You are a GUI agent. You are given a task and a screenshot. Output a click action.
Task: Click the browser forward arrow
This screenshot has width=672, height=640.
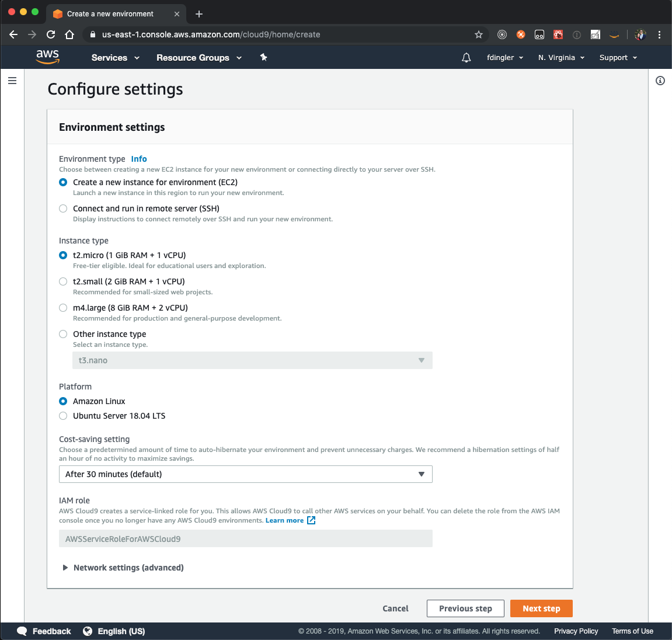pos(32,34)
